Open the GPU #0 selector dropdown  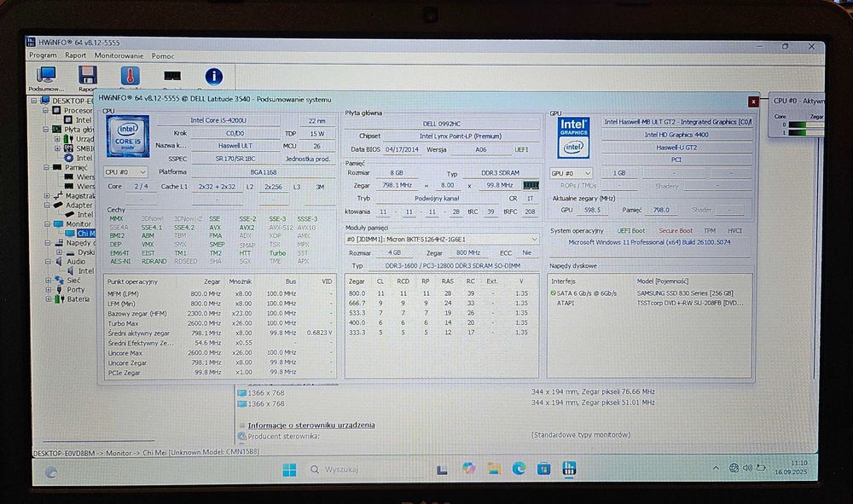(572, 173)
